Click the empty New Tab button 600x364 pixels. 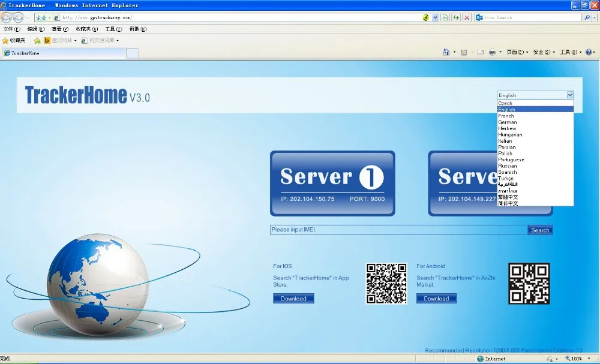[x=132, y=53]
